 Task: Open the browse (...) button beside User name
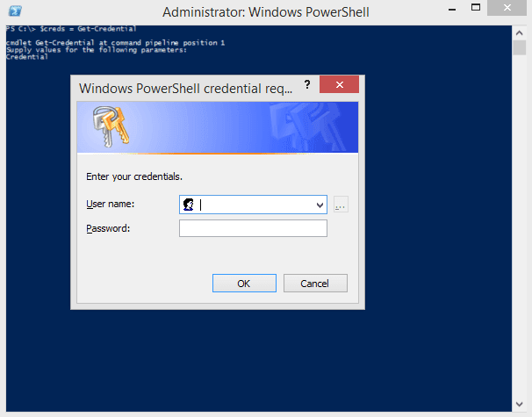341,205
